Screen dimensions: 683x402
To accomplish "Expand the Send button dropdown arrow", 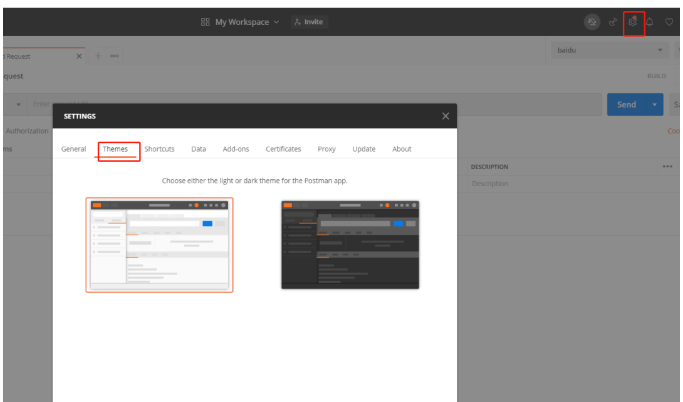I will pyautogui.click(x=654, y=105).
